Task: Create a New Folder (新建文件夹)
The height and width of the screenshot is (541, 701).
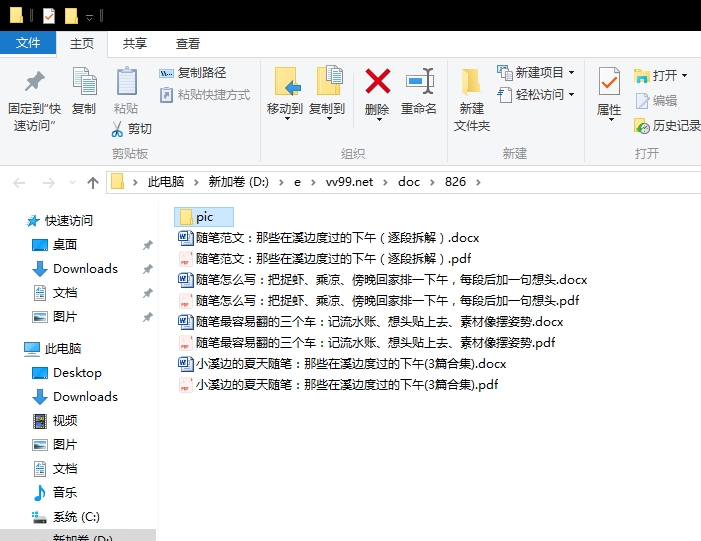Action: coord(472,99)
